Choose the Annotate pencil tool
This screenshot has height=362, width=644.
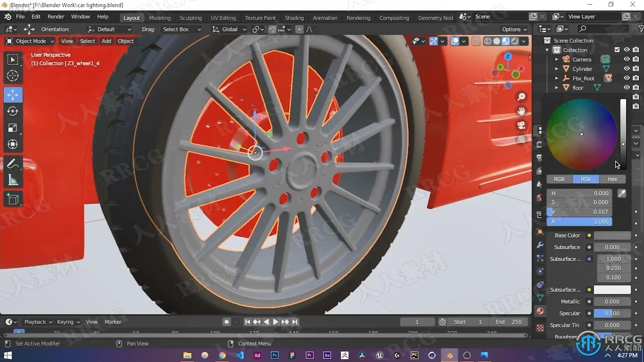[13, 164]
